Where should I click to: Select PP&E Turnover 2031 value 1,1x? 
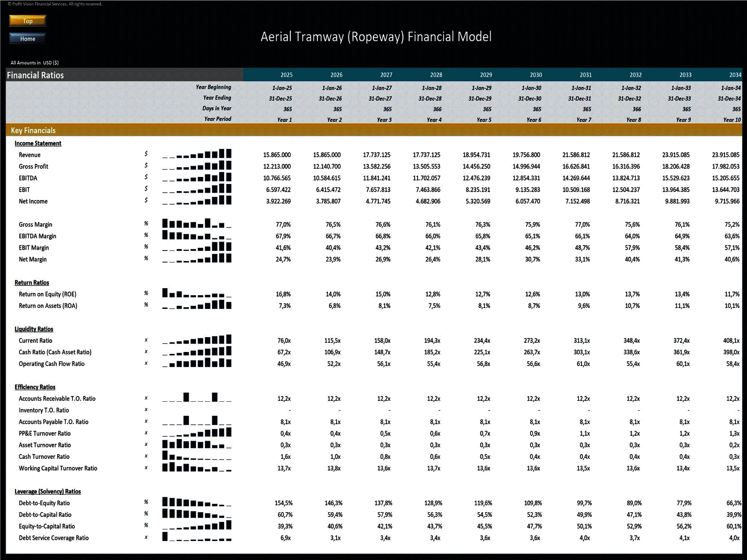[x=585, y=434]
